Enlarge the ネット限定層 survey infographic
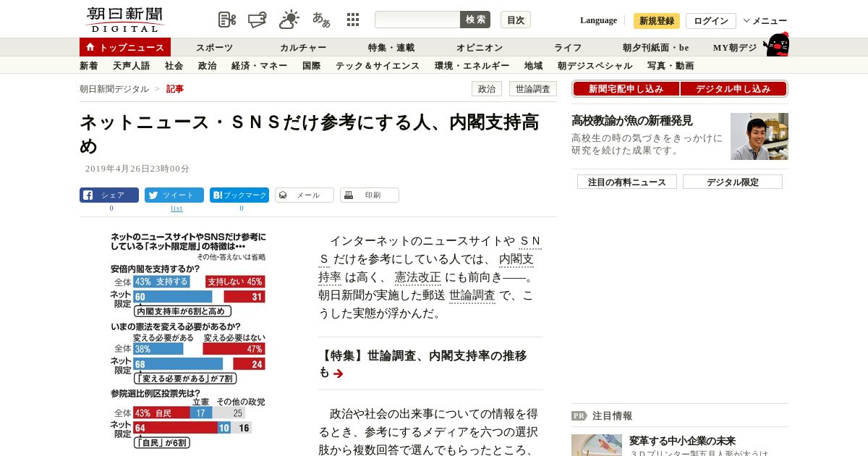Image resolution: width=868 pixels, height=456 pixels. (188, 342)
